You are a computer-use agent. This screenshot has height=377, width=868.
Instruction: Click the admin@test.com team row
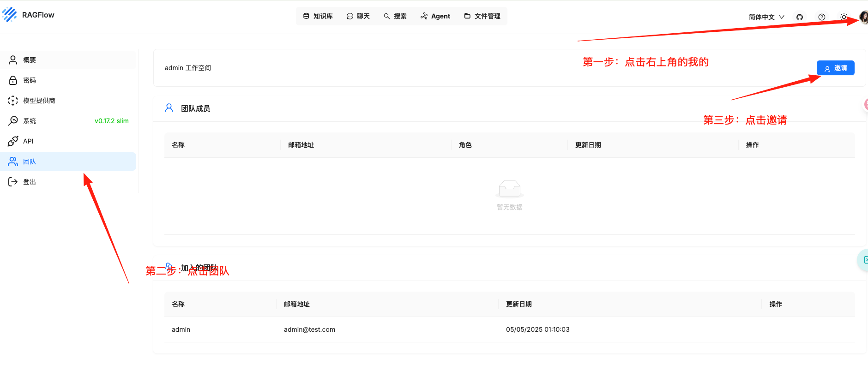tap(309, 329)
